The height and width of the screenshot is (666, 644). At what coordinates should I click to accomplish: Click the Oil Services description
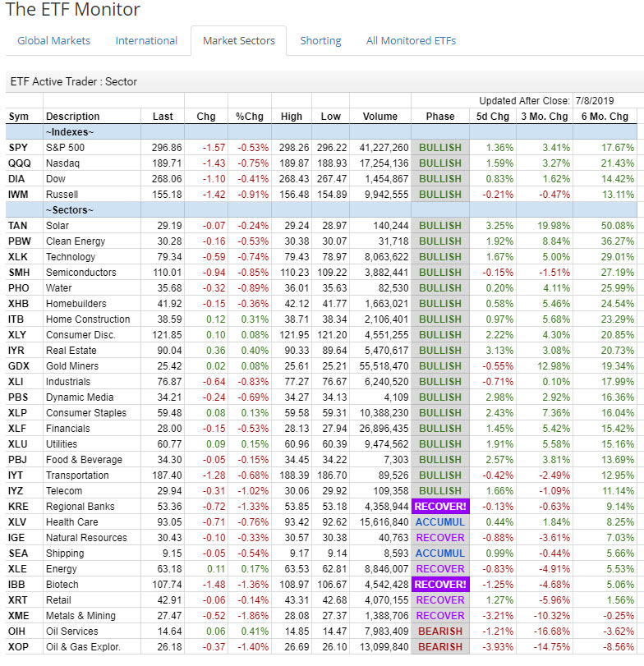click(72, 632)
